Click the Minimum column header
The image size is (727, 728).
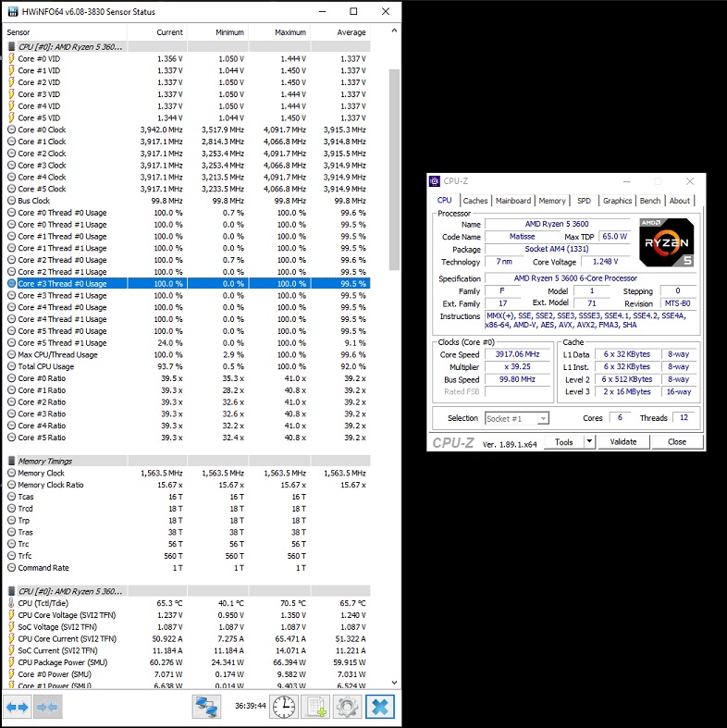tap(217, 32)
